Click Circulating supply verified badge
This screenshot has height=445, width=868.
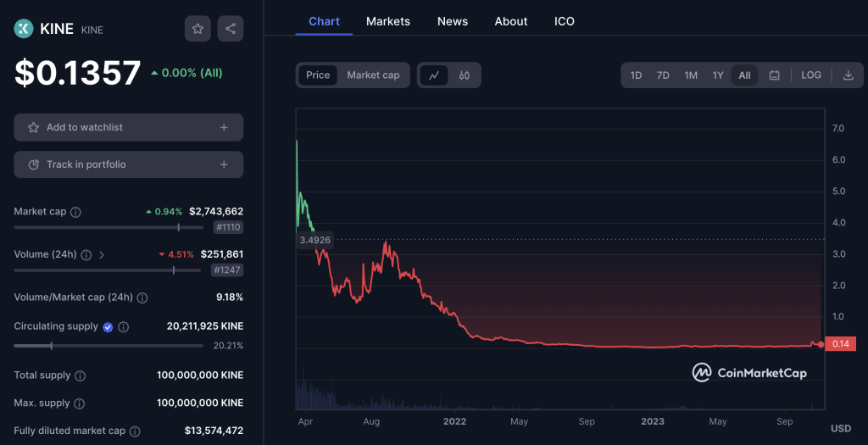[x=108, y=327]
